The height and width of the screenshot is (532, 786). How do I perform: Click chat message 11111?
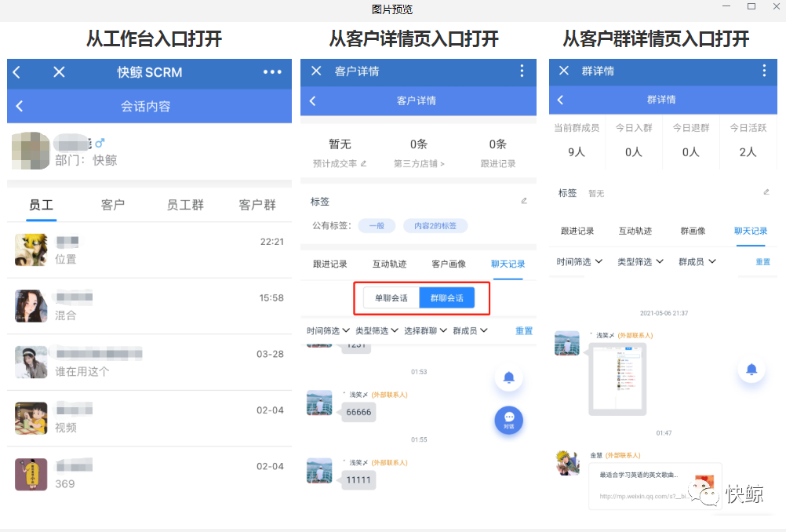(x=358, y=480)
